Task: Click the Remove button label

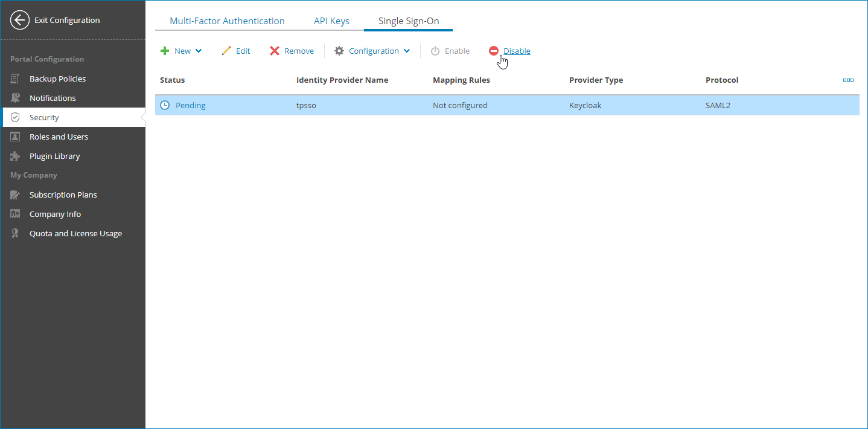Action: click(x=299, y=51)
